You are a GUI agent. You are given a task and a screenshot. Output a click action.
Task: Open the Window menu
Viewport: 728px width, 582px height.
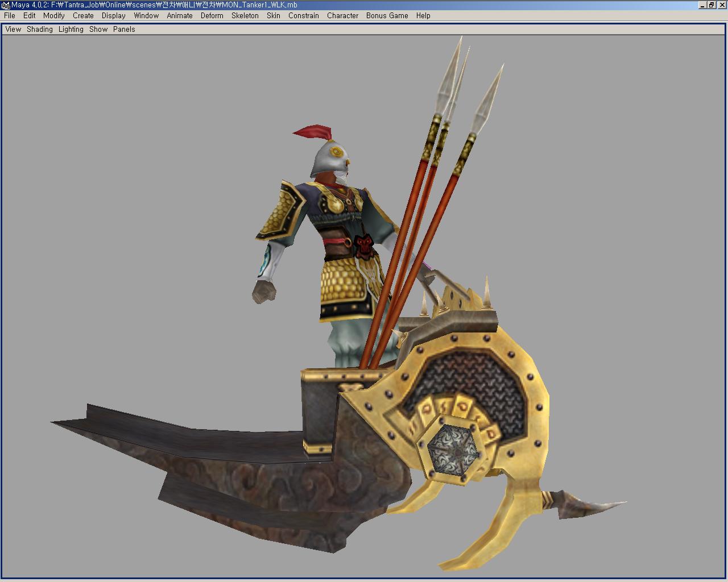pyautogui.click(x=146, y=16)
